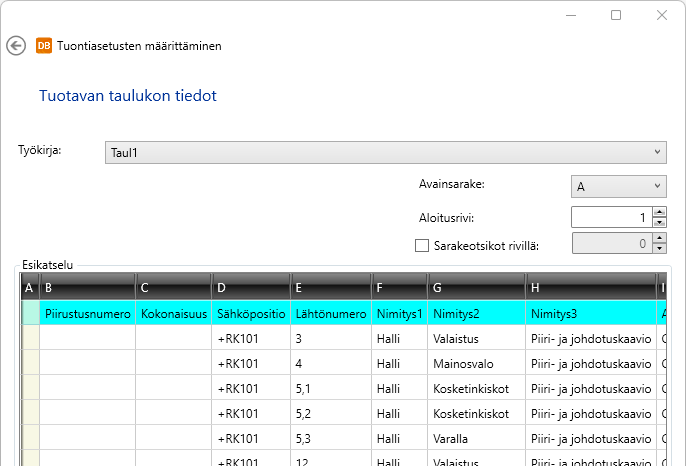Select column B header in preview

coord(87,288)
